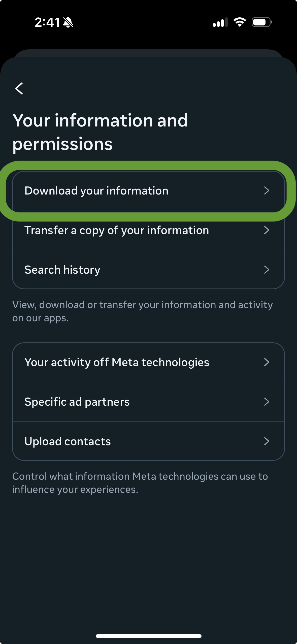Image resolution: width=297 pixels, height=644 pixels.
Task: Tap the home indicator bar
Action: click(148, 636)
